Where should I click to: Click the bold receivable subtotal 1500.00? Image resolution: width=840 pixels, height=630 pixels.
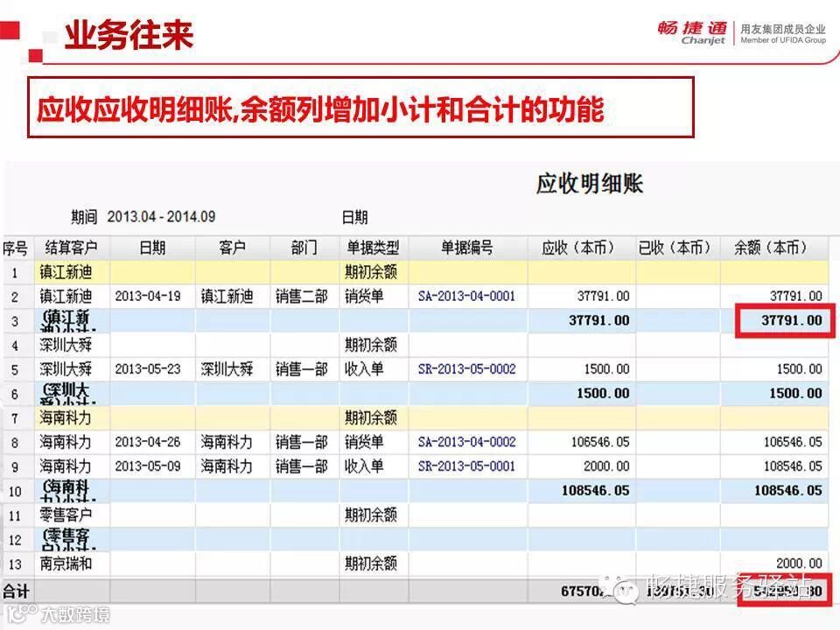click(x=603, y=393)
